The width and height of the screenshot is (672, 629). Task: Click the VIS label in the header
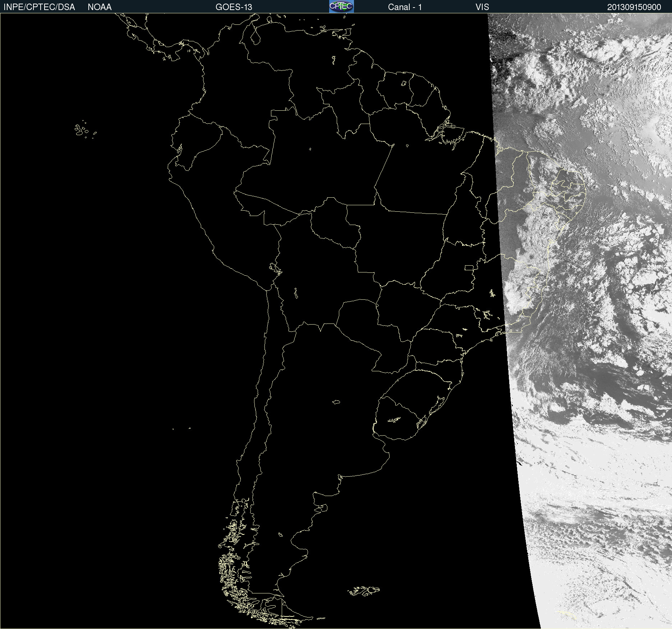482,7
